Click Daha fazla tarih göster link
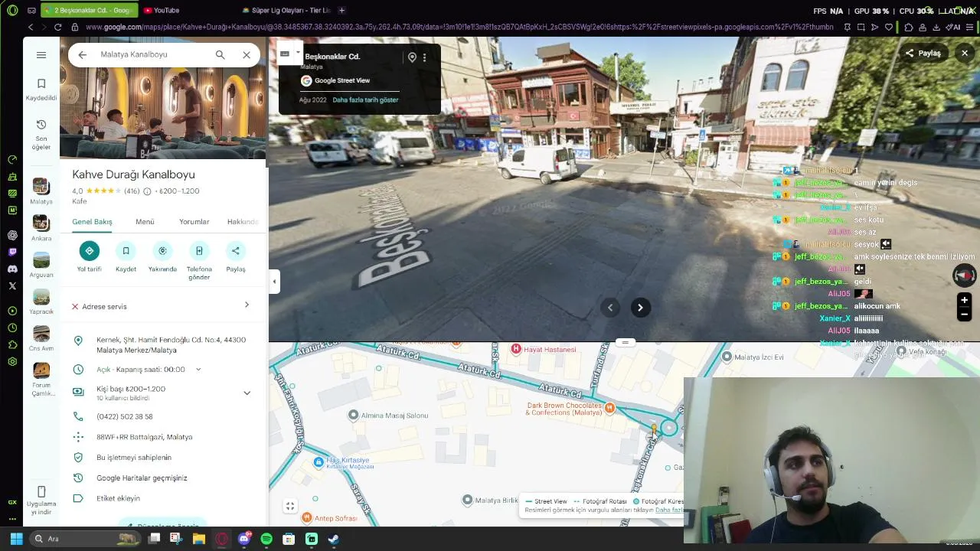980x551 pixels. (x=365, y=100)
